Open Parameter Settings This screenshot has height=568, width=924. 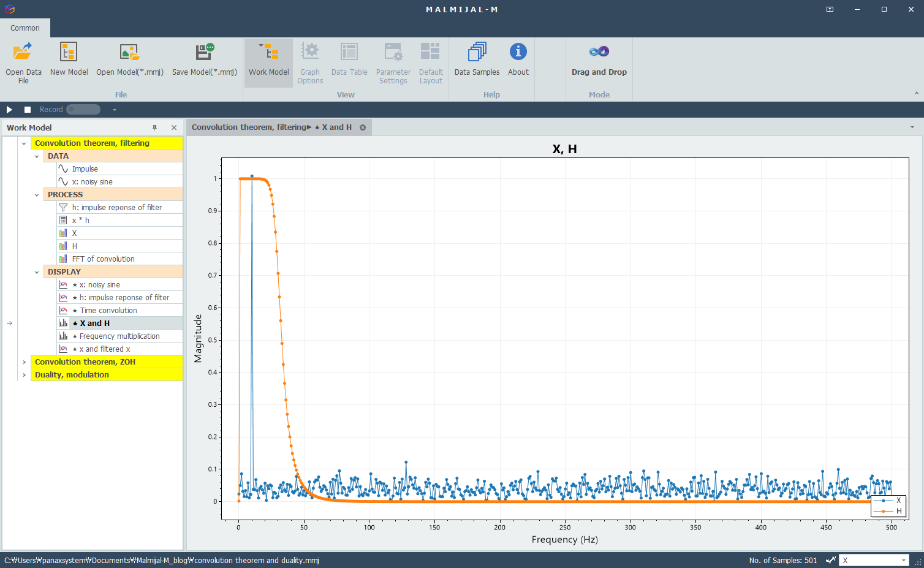[393, 62]
